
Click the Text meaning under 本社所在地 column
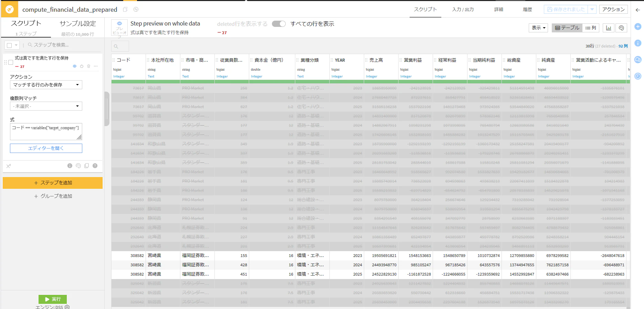click(151, 76)
